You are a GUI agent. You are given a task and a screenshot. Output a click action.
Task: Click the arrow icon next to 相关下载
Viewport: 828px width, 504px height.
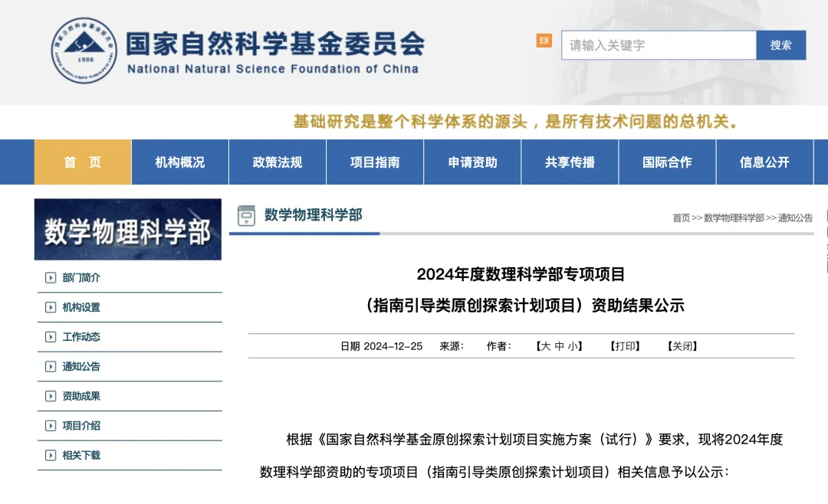coord(51,455)
